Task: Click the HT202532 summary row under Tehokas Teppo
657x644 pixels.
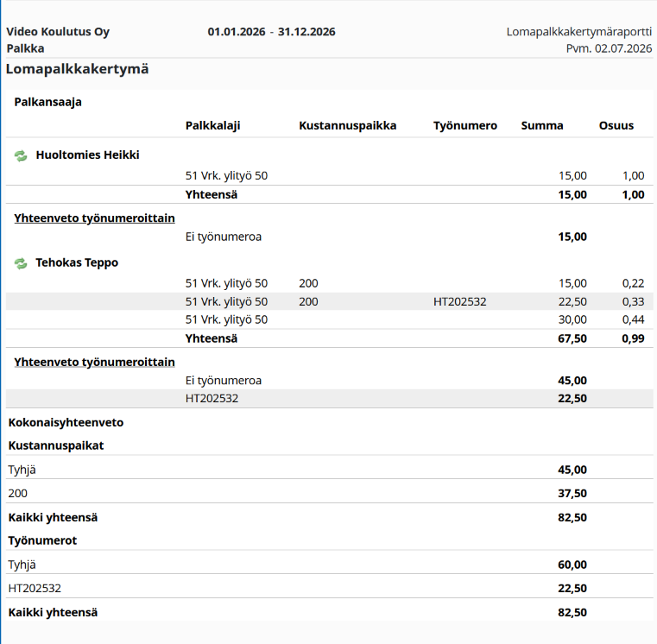Action: (x=329, y=399)
